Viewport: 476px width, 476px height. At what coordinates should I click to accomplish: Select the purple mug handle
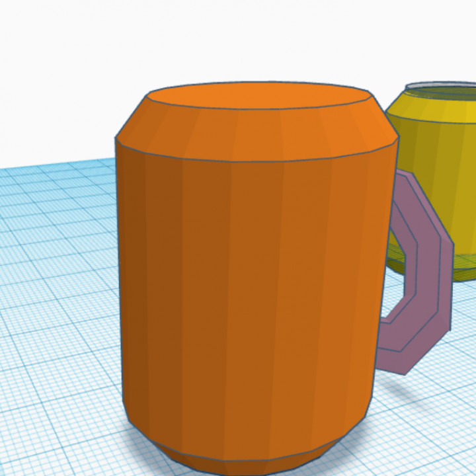pos(428,273)
